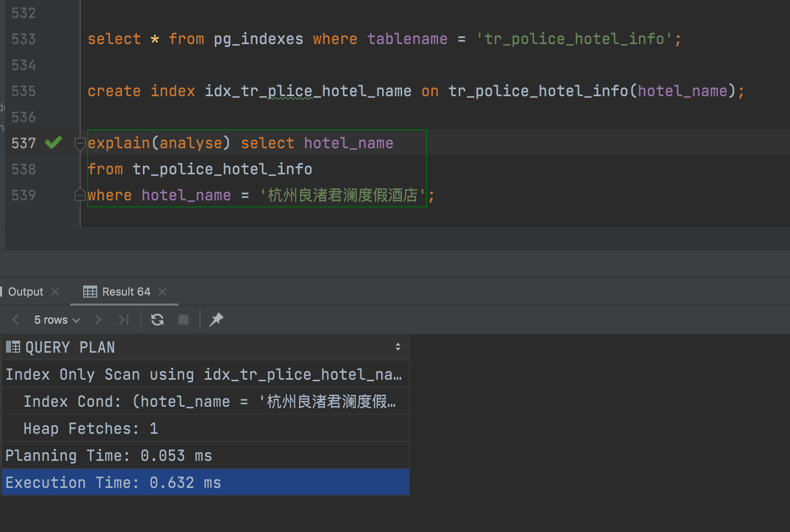Click the green success checkmark beside line 537
The height and width of the screenshot is (532, 790).
pos(53,143)
